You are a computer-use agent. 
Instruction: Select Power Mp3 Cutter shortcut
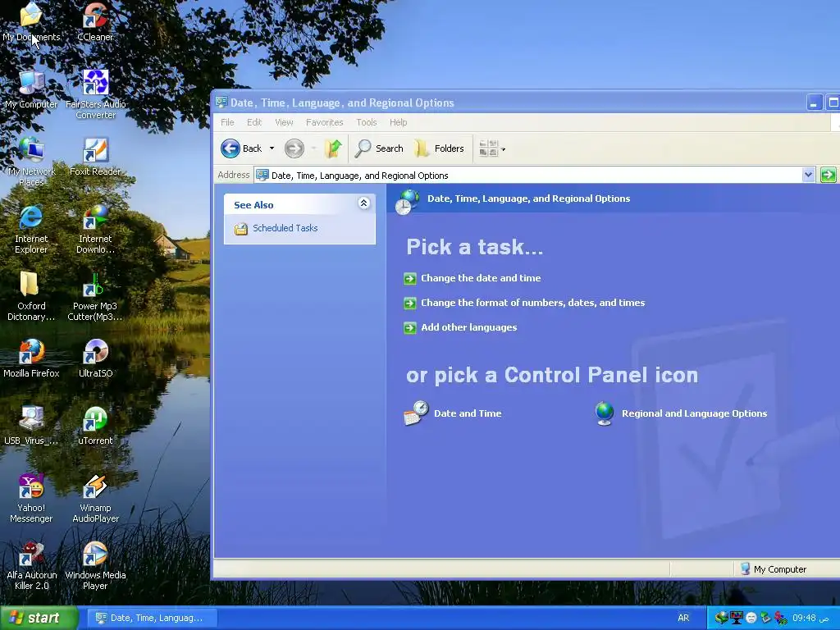[95, 296]
